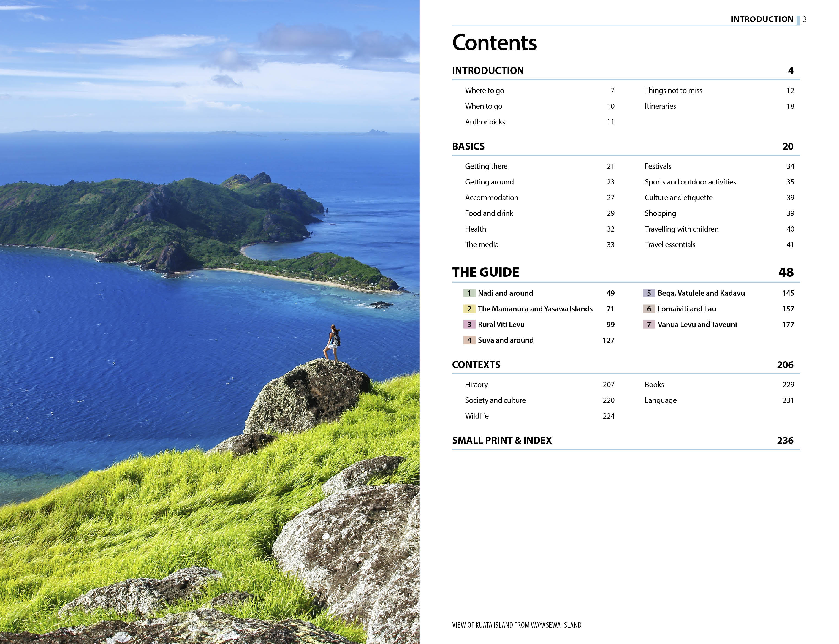Select the caption about Kuata Island view

coord(516,624)
